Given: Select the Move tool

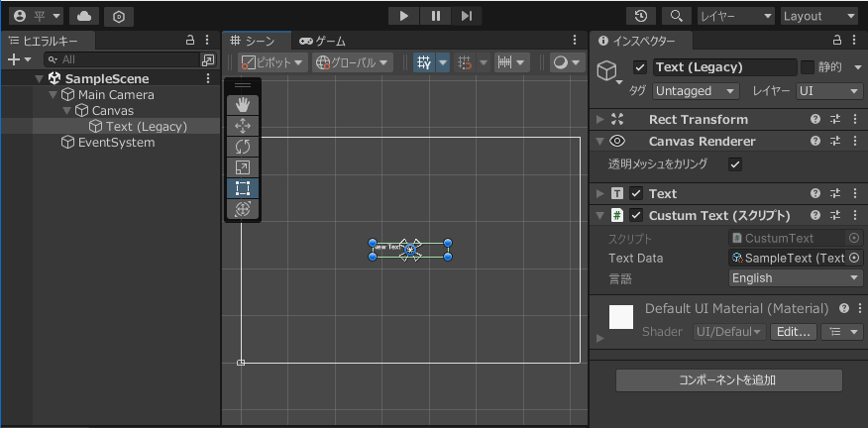Looking at the screenshot, I should tap(243, 126).
